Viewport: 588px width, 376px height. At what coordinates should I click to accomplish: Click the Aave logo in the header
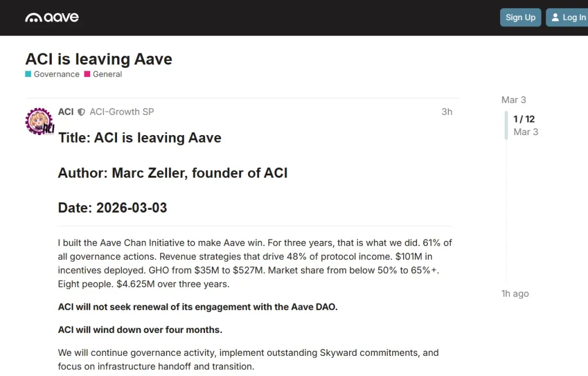(x=52, y=17)
